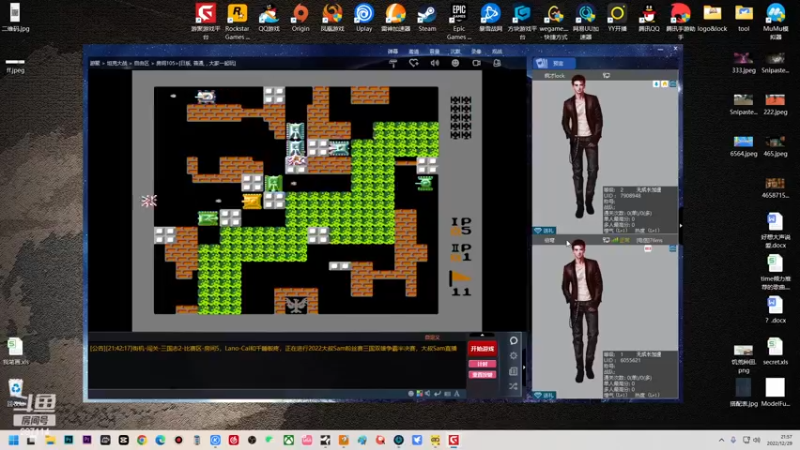Open Rockstar Games desktop shortcut
The image size is (800, 450).
pos(237,21)
